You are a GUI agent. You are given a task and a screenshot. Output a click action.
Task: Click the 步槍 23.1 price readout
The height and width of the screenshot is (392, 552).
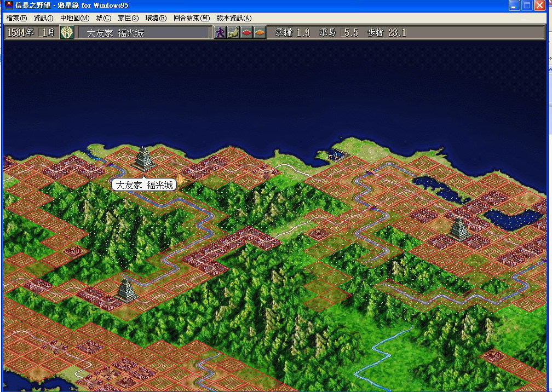pos(387,33)
